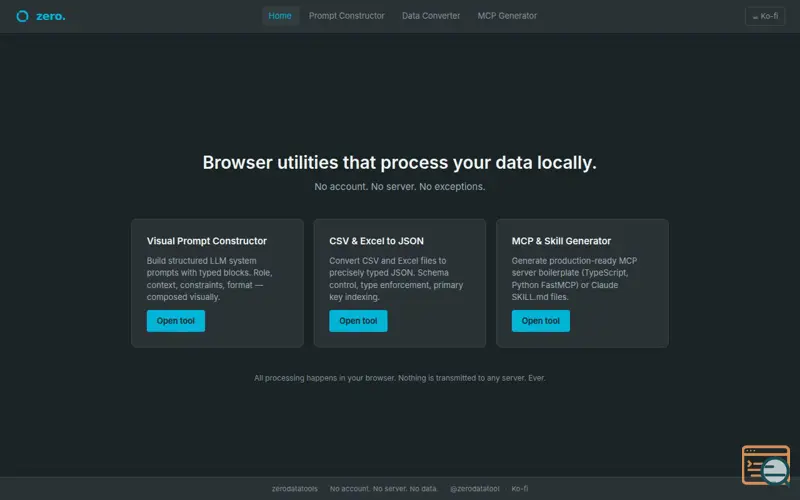Click the 'All processing happens in your browser' note
The width and height of the screenshot is (800, 500).
tap(399, 378)
